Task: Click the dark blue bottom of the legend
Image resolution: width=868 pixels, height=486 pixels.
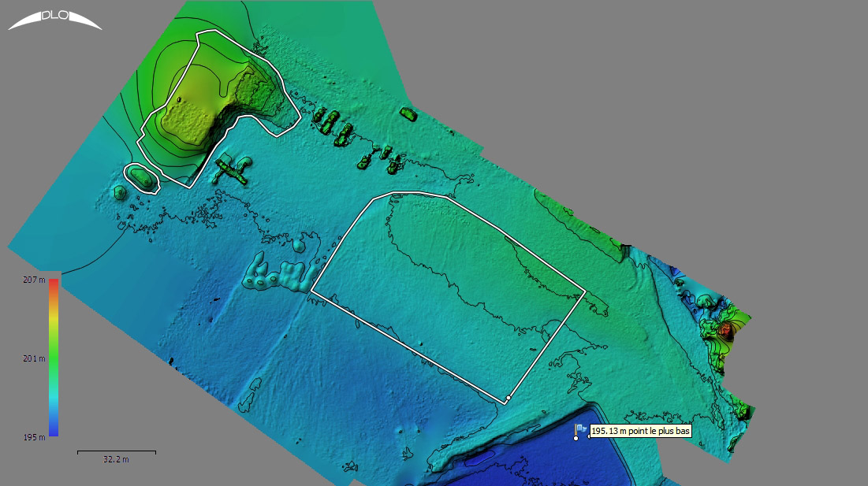Action: [x=54, y=430]
